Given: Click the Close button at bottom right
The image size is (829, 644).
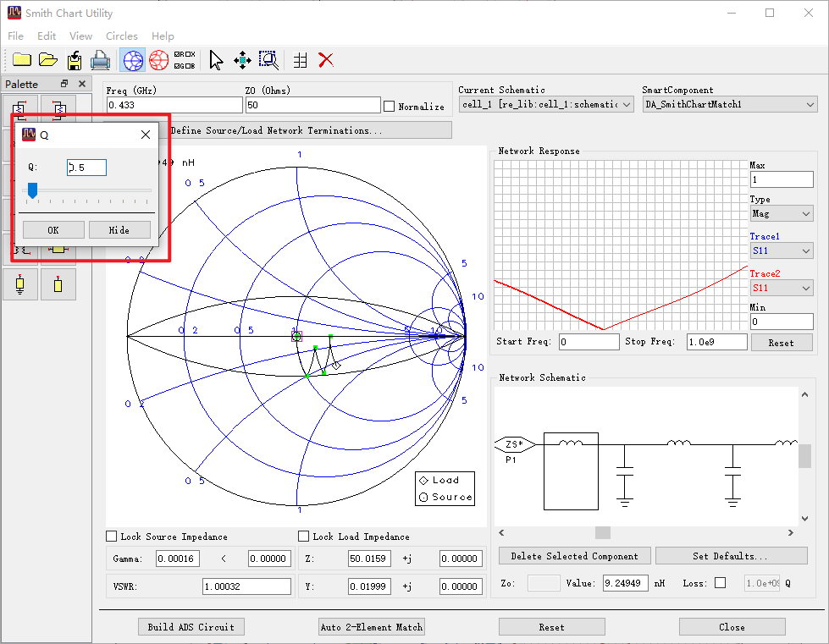Looking at the screenshot, I should (732, 626).
